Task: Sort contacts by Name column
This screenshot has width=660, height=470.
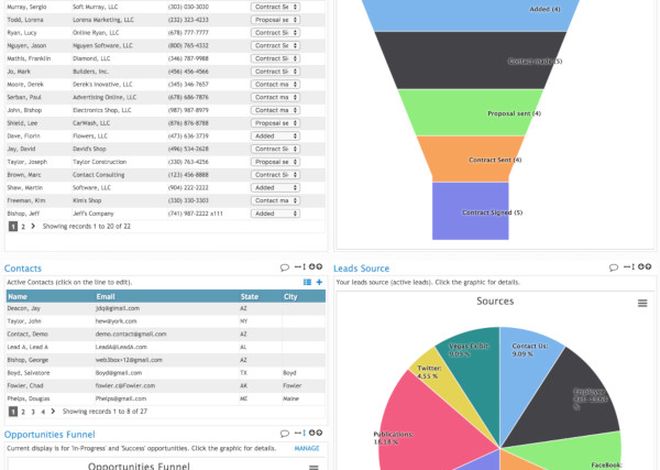Action: coord(17,297)
